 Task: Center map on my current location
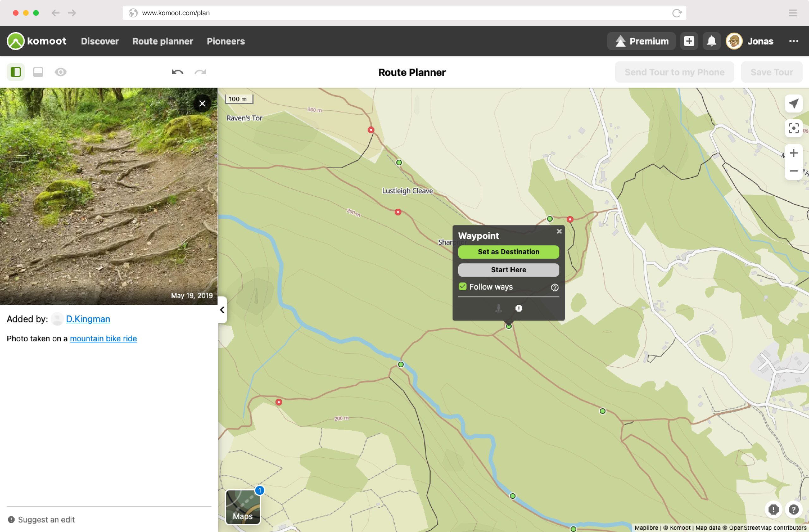point(794,104)
